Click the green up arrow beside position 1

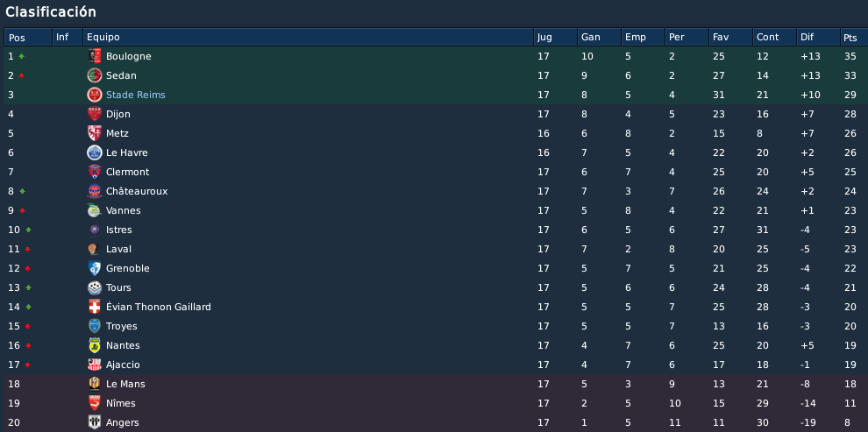click(22, 56)
